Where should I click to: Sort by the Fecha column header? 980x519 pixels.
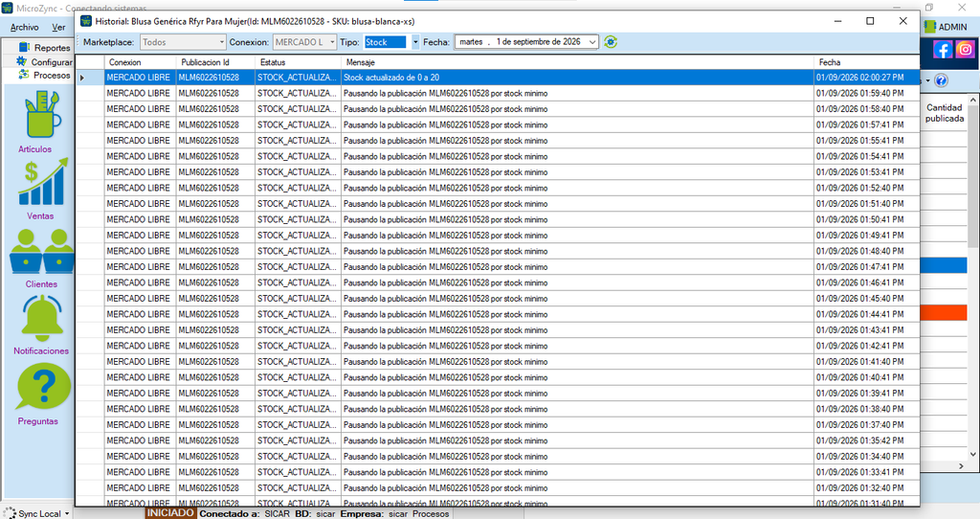(866, 62)
